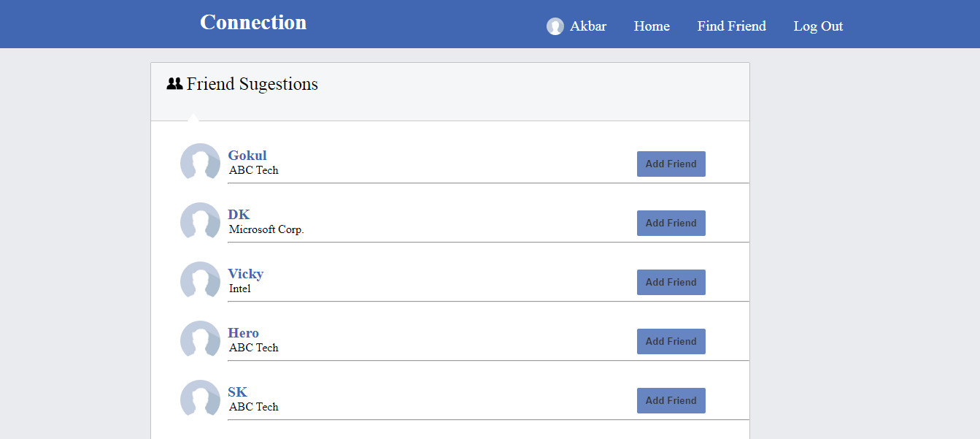The width and height of the screenshot is (980, 439).
Task: Visit the Vicky profile name link
Action: pos(245,274)
